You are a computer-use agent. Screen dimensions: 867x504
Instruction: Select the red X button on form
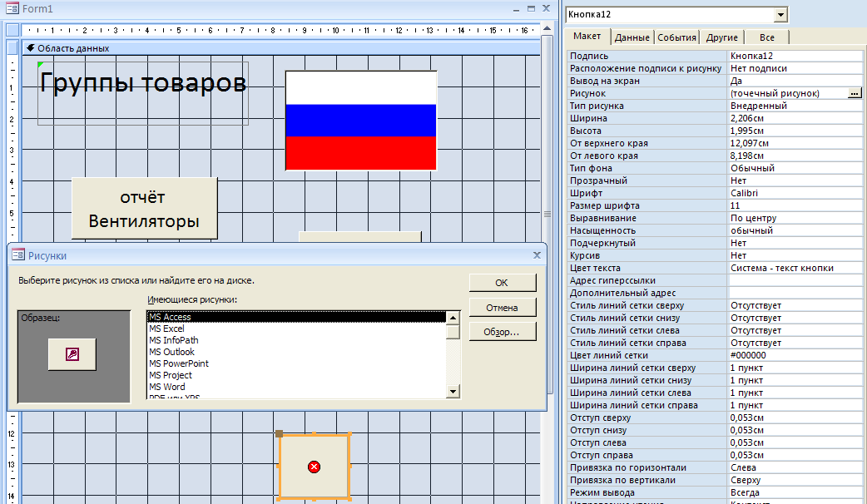tap(314, 467)
